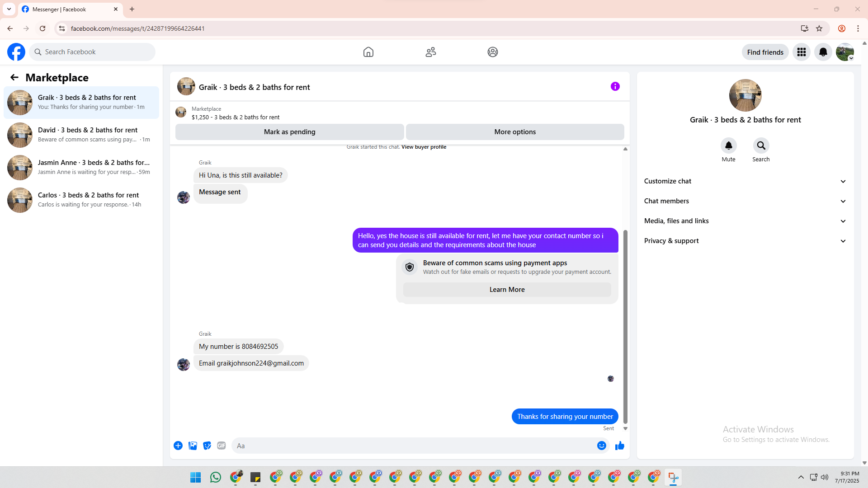
Task: Go back from Marketplace chats
Action: click(x=14, y=77)
